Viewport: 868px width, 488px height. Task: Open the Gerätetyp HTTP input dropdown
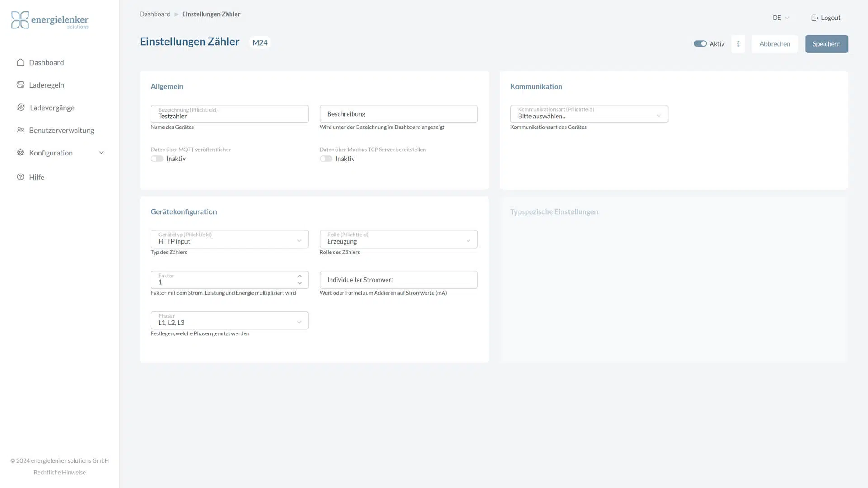229,239
